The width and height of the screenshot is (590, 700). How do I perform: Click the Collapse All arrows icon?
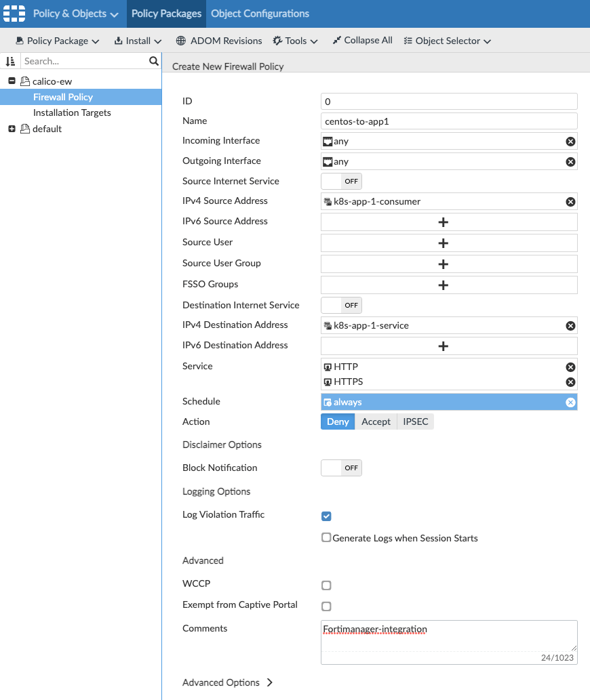[337, 40]
